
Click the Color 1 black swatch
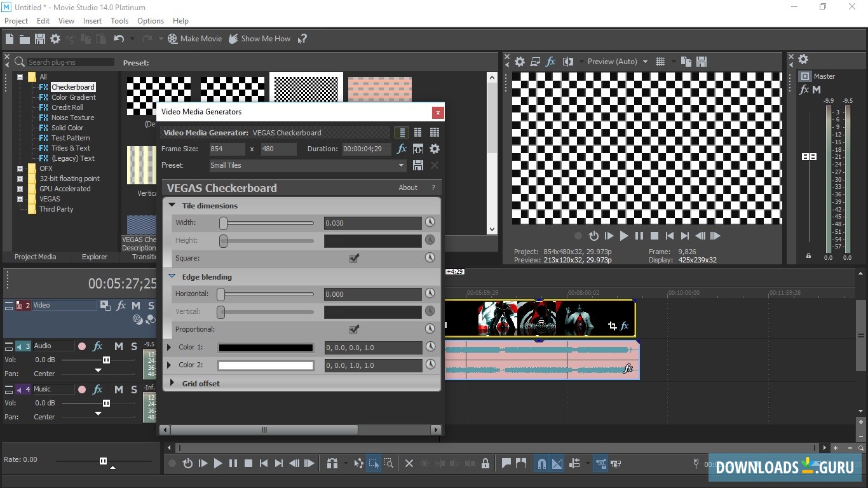tap(266, 348)
